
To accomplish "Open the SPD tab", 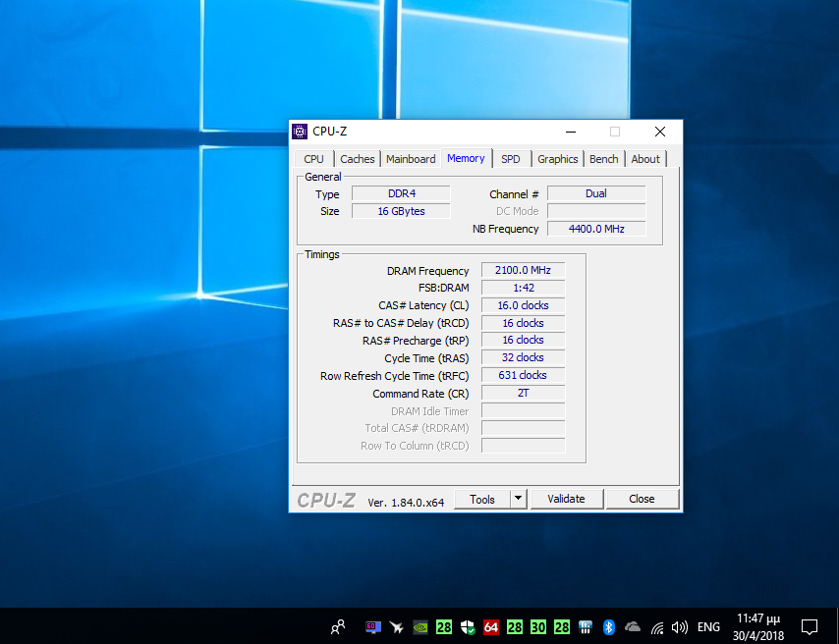I will tap(511, 159).
